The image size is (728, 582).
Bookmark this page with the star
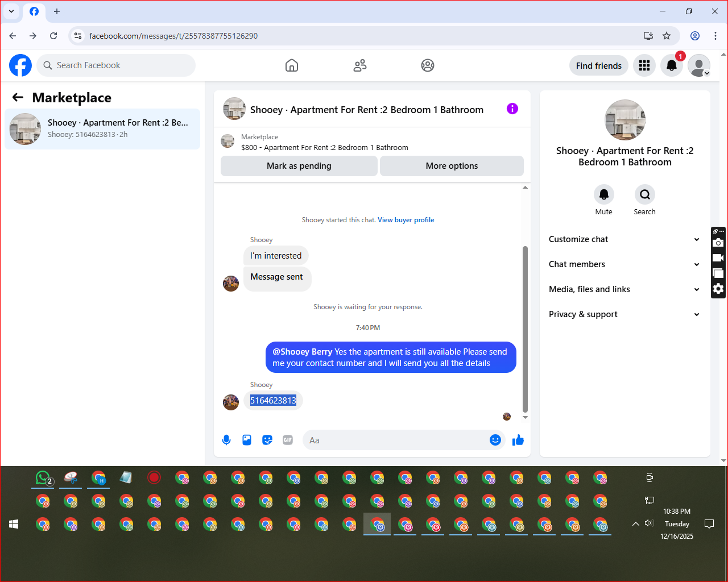pyautogui.click(x=667, y=36)
